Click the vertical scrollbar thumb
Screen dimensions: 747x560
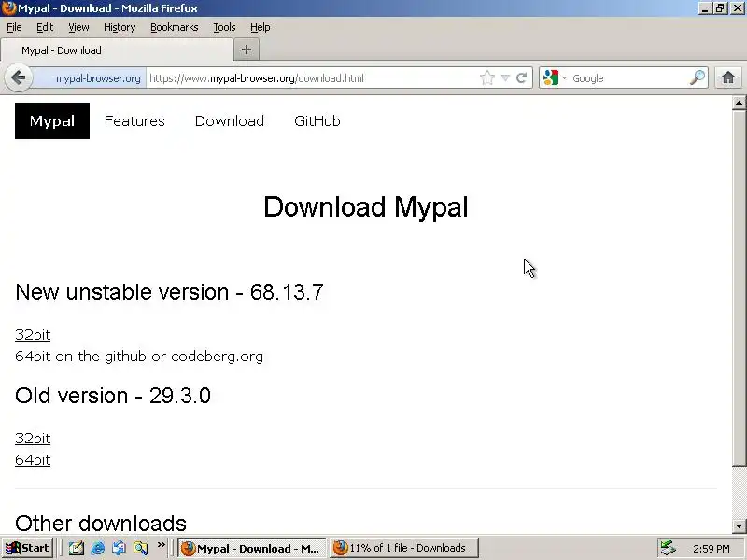(739, 288)
